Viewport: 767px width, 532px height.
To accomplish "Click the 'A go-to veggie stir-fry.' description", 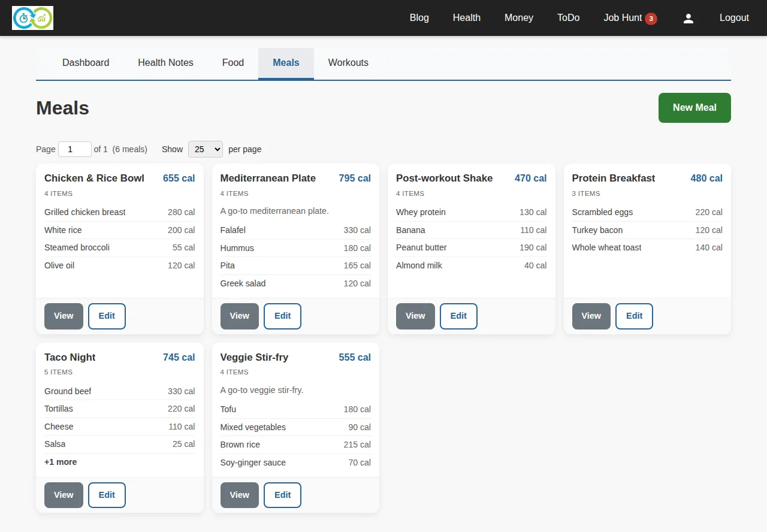I will 262,390.
